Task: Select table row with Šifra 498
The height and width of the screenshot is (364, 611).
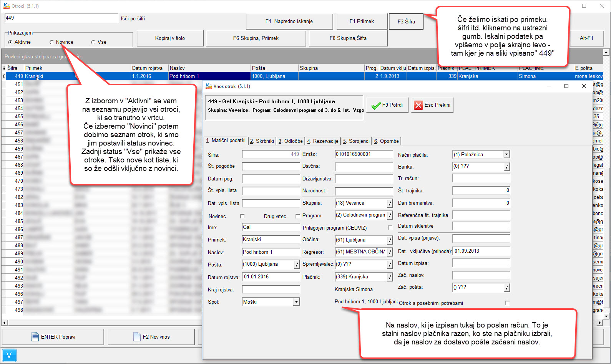Action: (102, 310)
